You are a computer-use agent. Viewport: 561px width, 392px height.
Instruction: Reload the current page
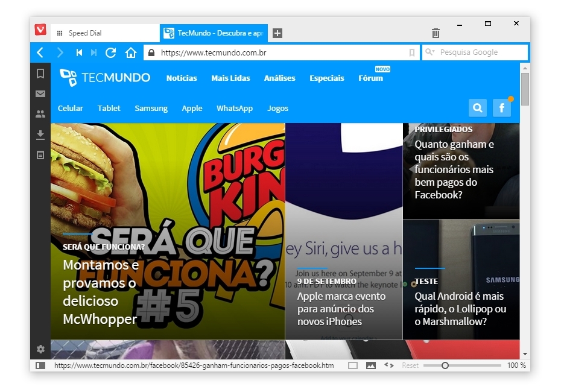(110, 52)
